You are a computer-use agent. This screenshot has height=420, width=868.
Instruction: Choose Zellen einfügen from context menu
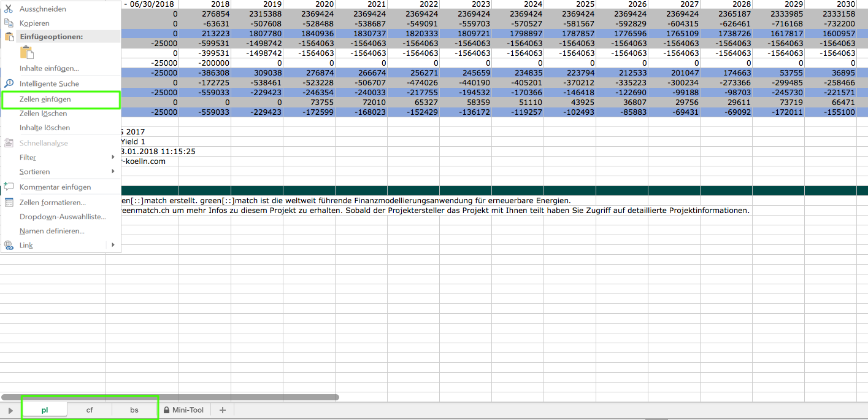pos(45,99)
